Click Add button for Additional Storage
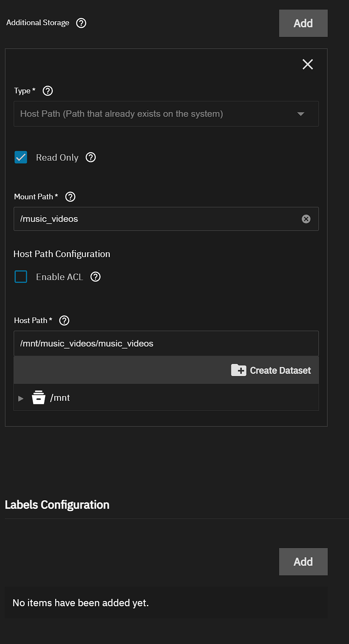This screenshot has width=349, height=644. (303, 23)
